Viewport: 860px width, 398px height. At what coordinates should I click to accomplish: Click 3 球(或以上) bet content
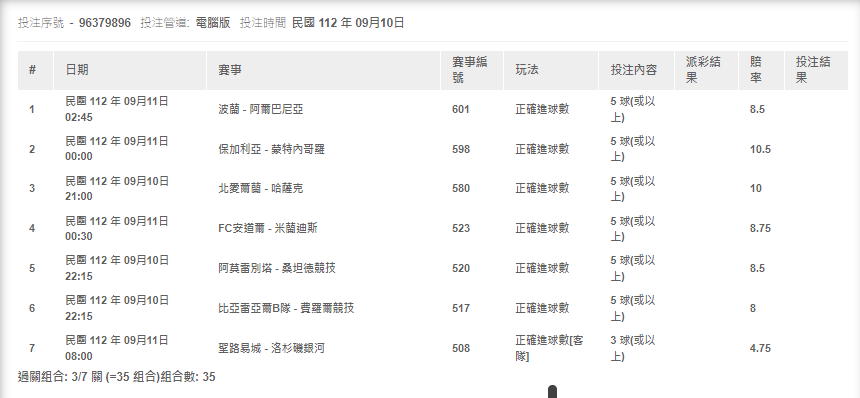click(x=633, y=348)
